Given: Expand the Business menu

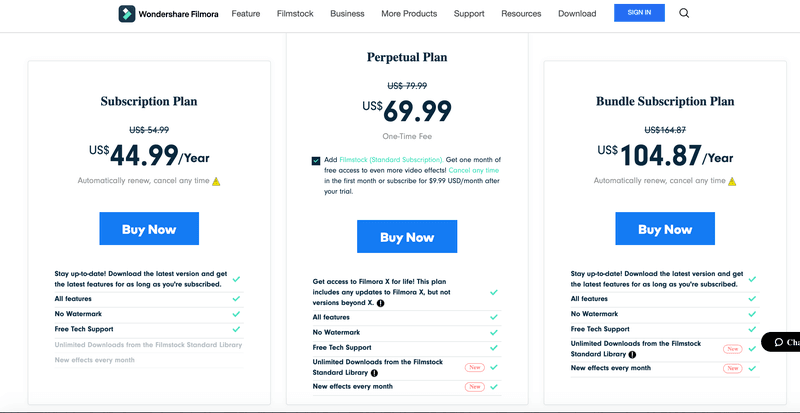Looking at the screenshot, I should click(x=347, y=14).
